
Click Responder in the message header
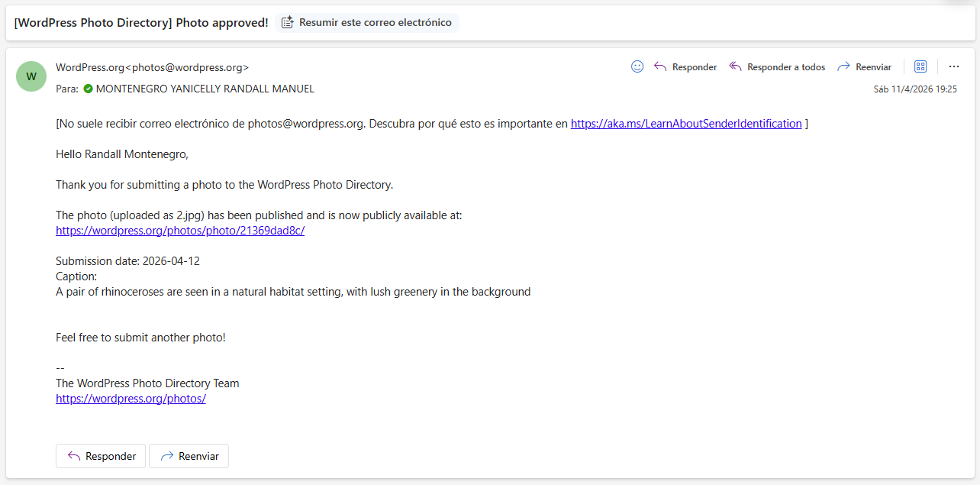coord(685,67)
